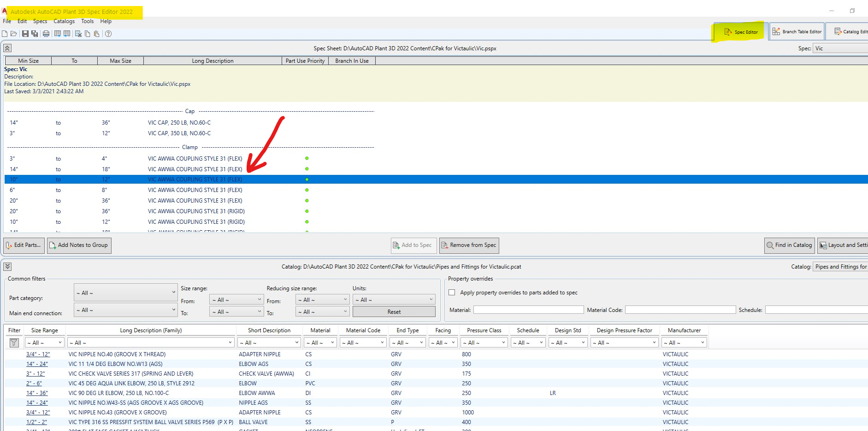This screenshot has width=868, height=431.
Task: Switch to the Branch Table Editor tab
Action: click(x=797, y=31)
